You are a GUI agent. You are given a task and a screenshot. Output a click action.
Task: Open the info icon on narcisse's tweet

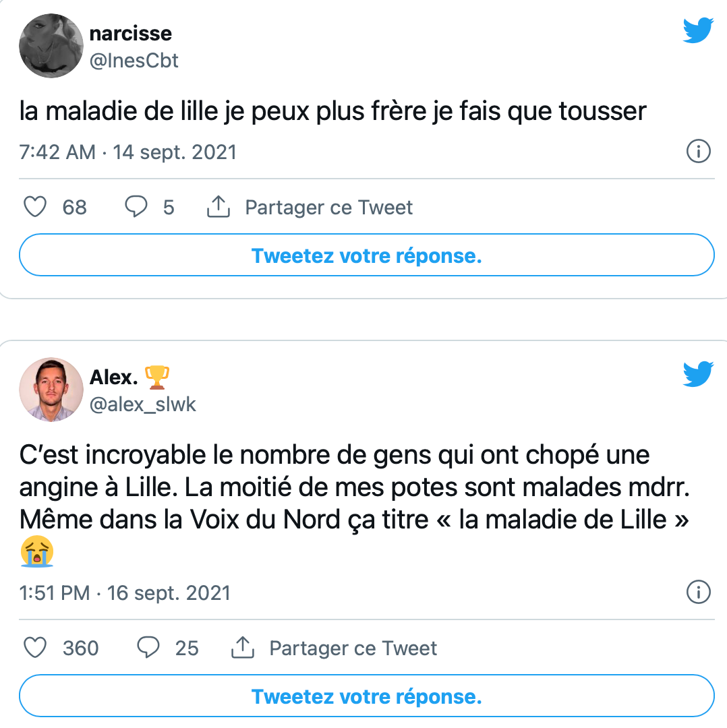[x=698, y=152]
